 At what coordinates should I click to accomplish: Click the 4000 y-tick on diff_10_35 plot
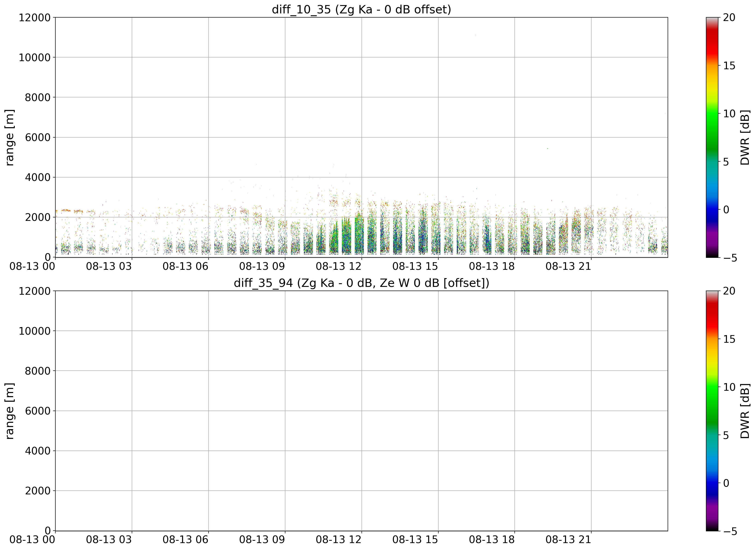[38, 177]
